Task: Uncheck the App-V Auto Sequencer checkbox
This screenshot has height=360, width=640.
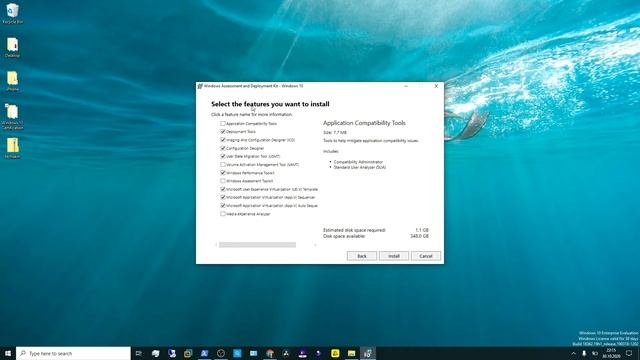Action: click(x=223, y=206)
